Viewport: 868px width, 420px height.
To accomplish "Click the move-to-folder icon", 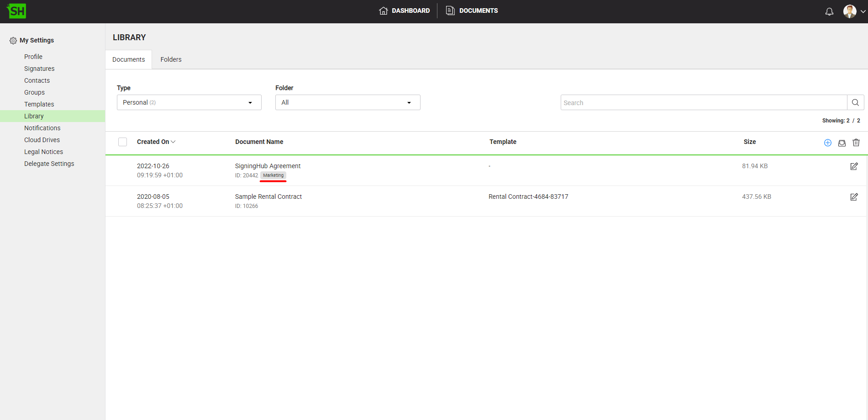I will coord(842,143).
